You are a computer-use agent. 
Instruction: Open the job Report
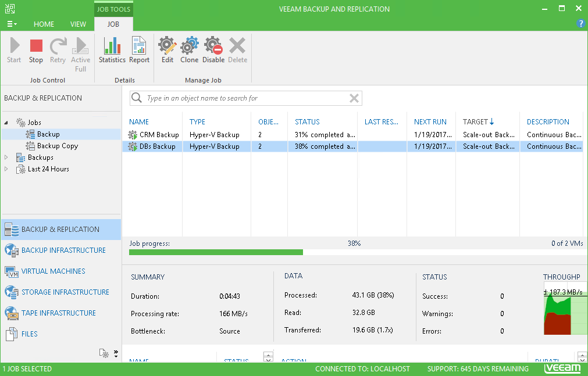139,50
